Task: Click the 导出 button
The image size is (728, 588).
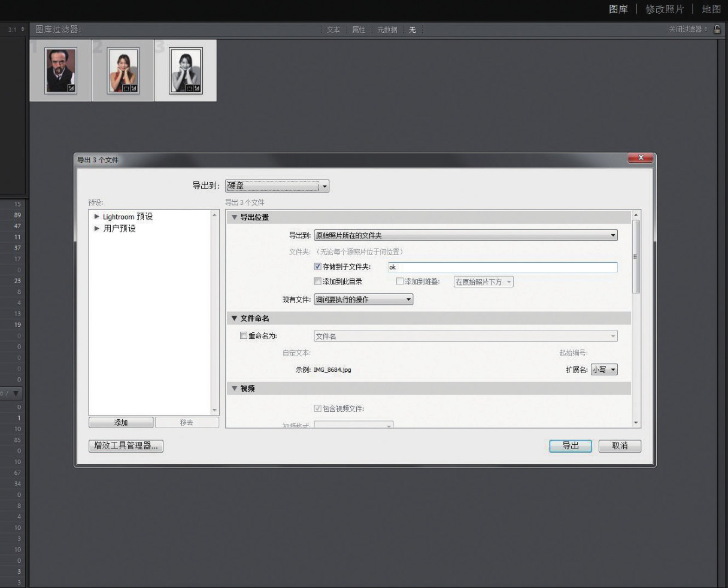Action: coord(570,446)
